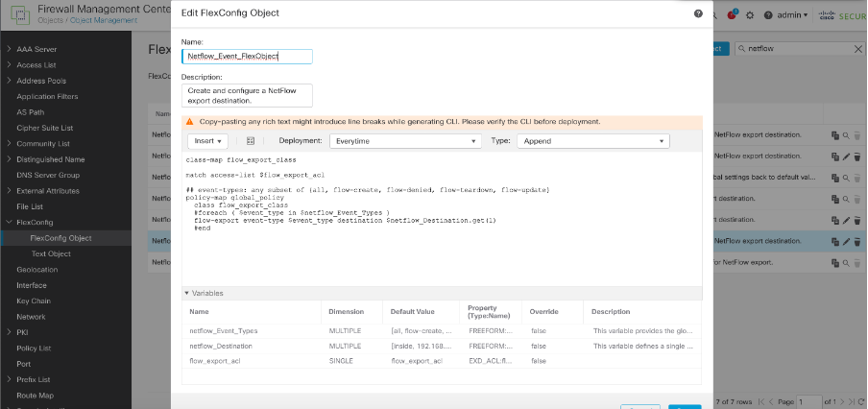The width and height of the screenshot is (868, 409).
Task: Click the Name field with Netflow_Event_FlexObject
Action: point(247,57)
